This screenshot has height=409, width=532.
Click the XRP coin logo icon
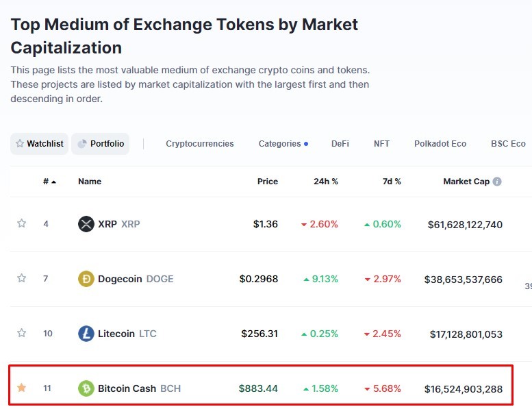tap(86, 224)
